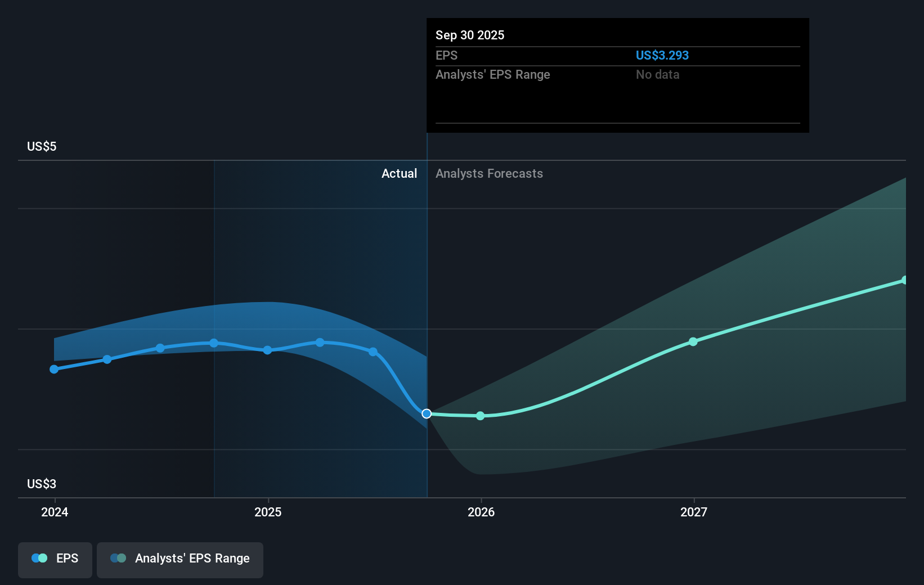Select the EPS data point at 2025
Viewport: 924px width, 585px height.
pos(267,350)
